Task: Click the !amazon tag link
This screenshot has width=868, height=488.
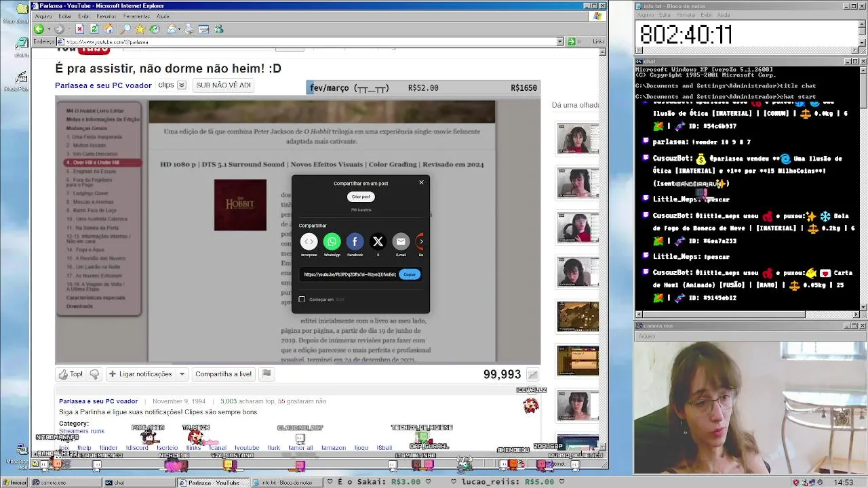Action: pos(334,448)
